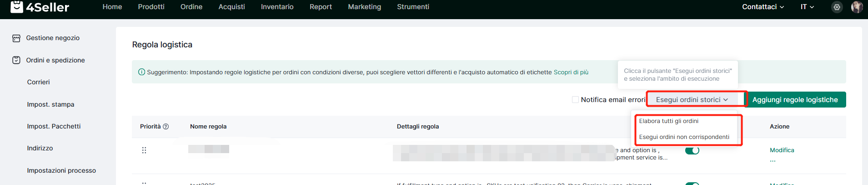Open the Ordine menu
Screen dimensions: 868x185
(191, 7)
